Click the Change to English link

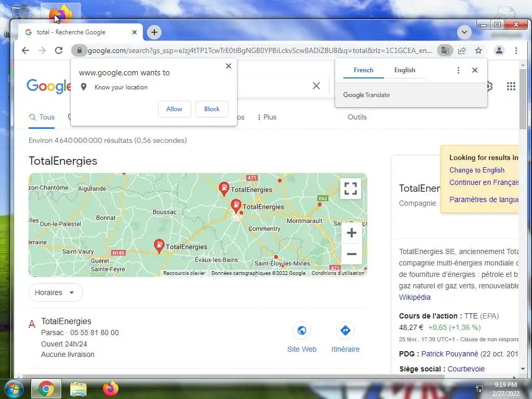tap(477, 170)
